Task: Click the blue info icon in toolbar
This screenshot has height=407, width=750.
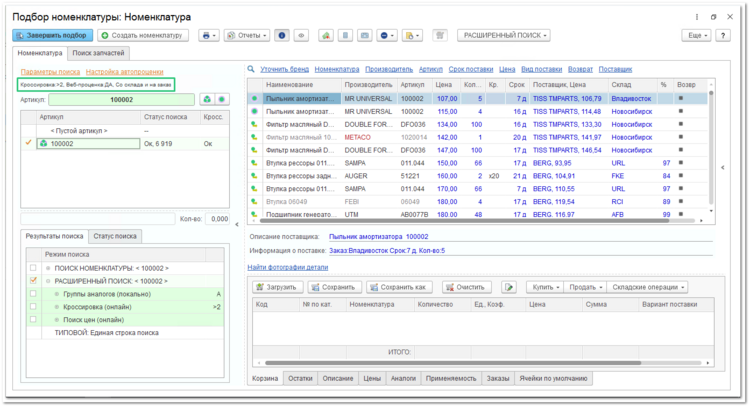Action: pyautogui.click(x=282, y=35)
